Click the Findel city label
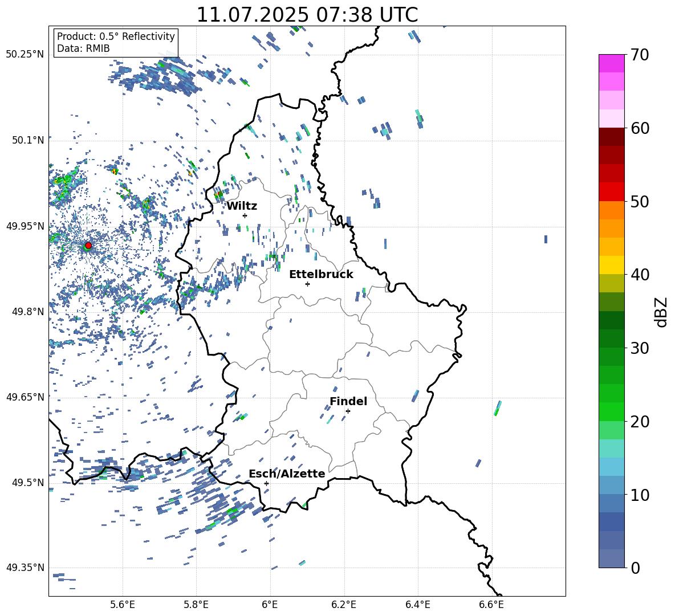Image resolution: width=675 pixels, height=616 pixels. click(x=348, y=401)
